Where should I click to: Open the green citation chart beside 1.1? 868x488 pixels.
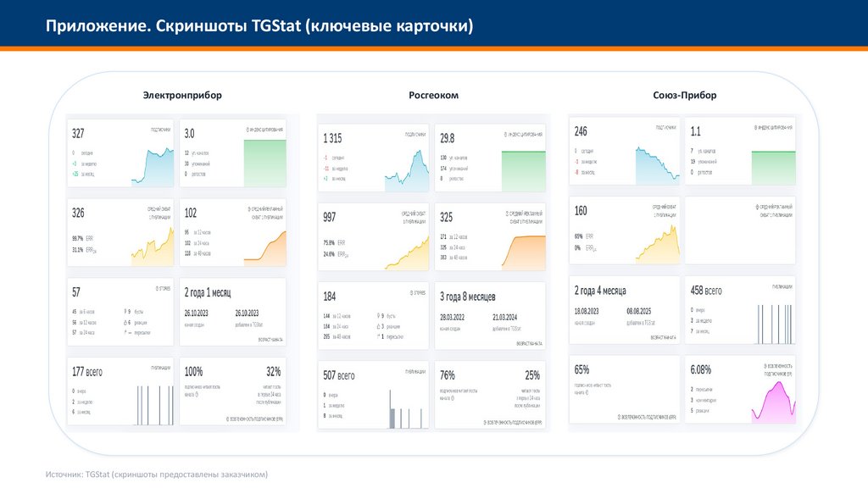click(773, 168)
